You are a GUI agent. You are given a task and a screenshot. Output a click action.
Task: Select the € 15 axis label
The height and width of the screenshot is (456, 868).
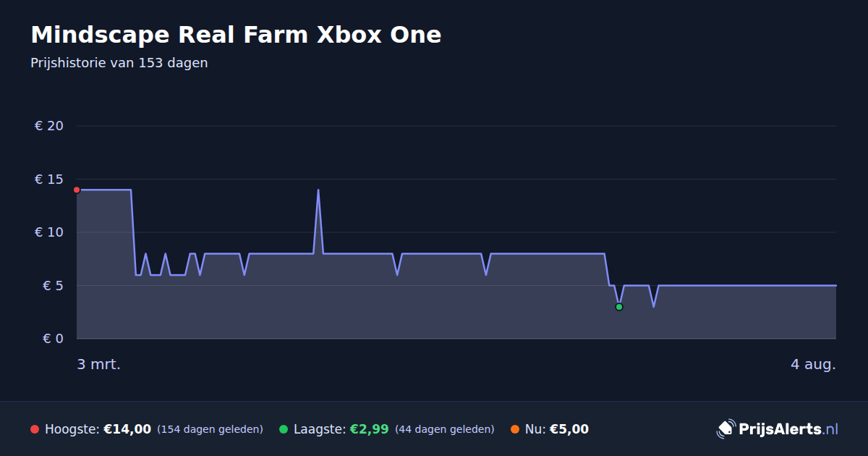click(49, 179)
